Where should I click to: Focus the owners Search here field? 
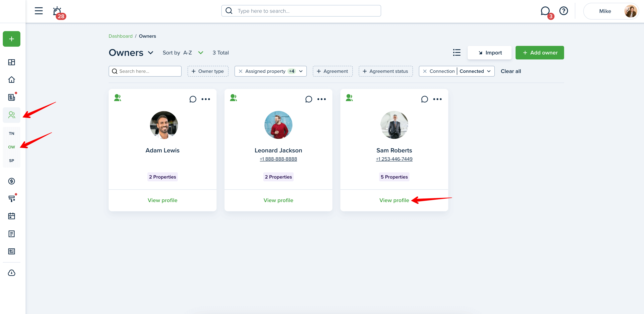145,71
